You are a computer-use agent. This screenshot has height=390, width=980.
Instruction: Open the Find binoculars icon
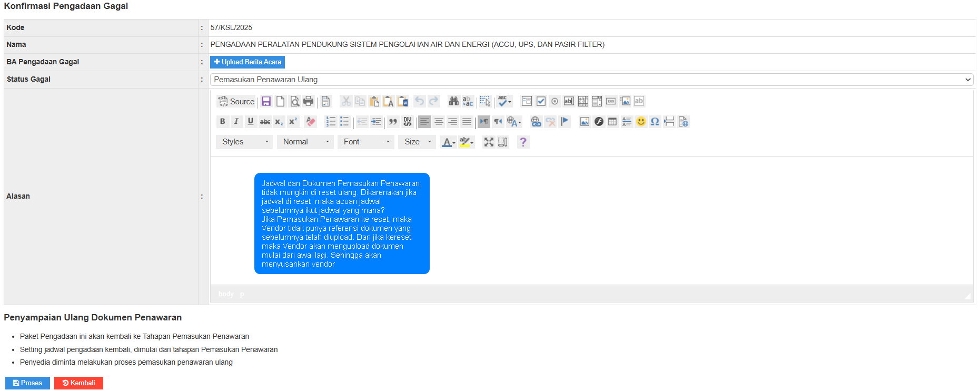(x=453, y=101)
